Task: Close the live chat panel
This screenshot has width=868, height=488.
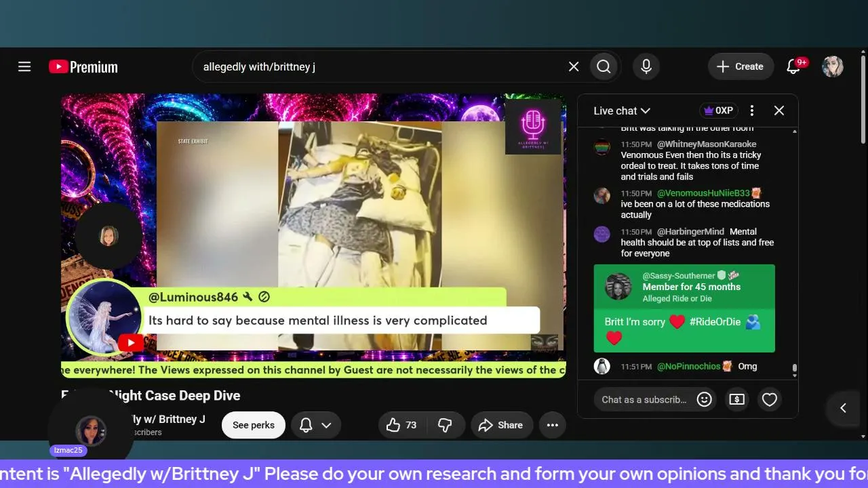Action: [779, 110]
